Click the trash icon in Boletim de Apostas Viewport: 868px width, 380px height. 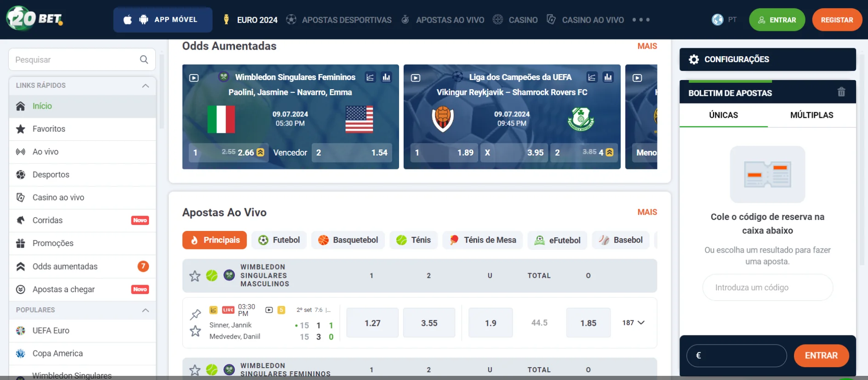pos(841,92)
